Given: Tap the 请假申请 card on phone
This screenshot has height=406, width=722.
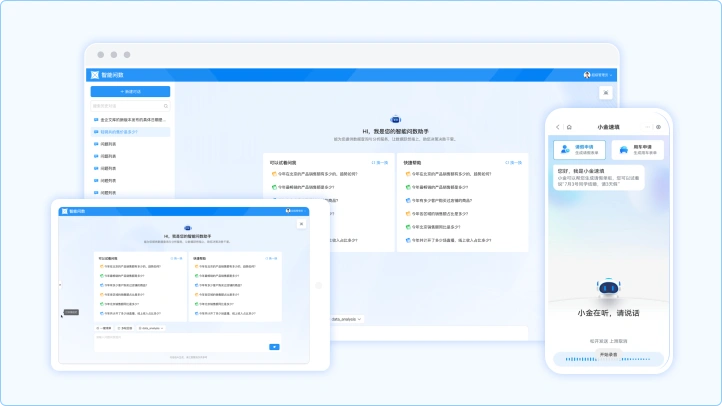Looking at the screenshot, I should [578, 150].
